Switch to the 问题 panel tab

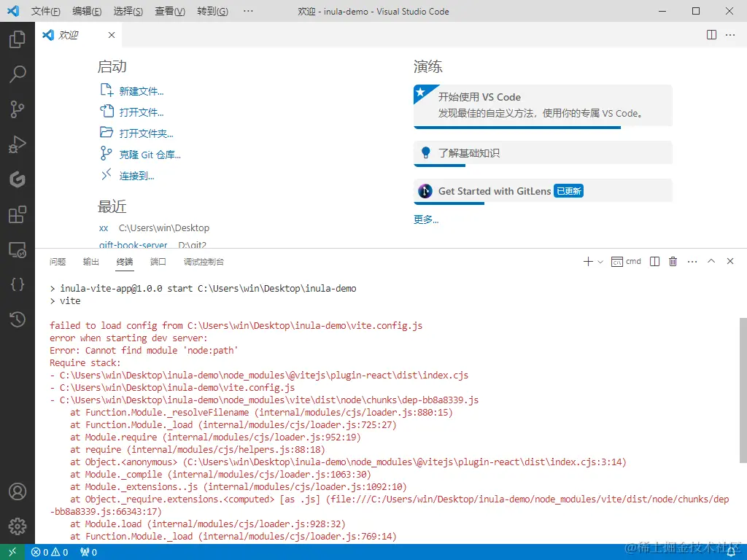coord(58,262)
